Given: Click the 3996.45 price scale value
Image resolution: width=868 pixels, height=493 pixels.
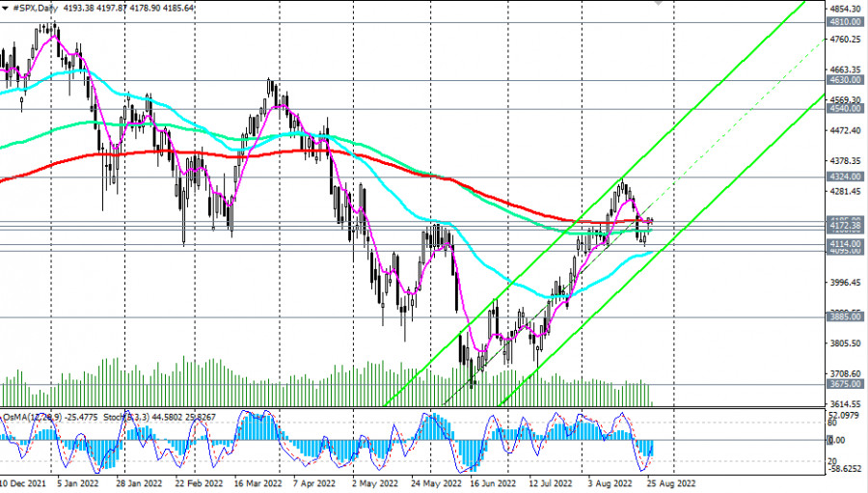Looking at the screenshot, I should [x=846, y=283].
